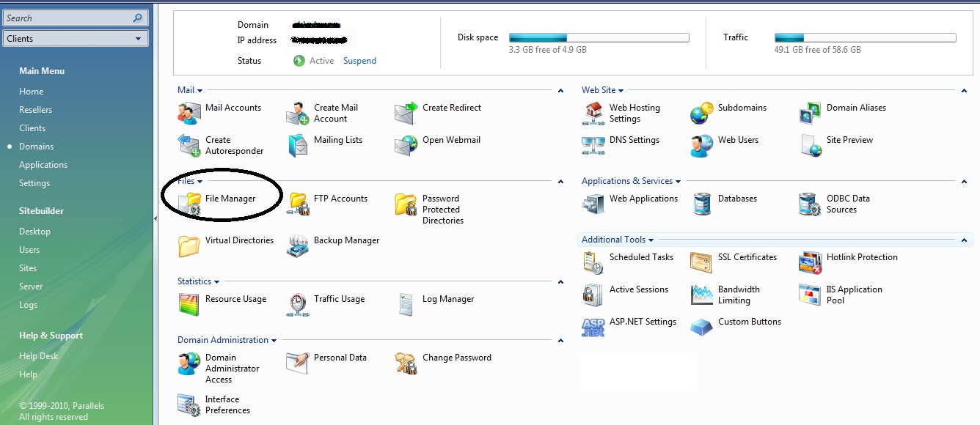This screenshot has height=425, width=980.
Task: Open the Clients dropdown selector
Action: tap(76, 39)
